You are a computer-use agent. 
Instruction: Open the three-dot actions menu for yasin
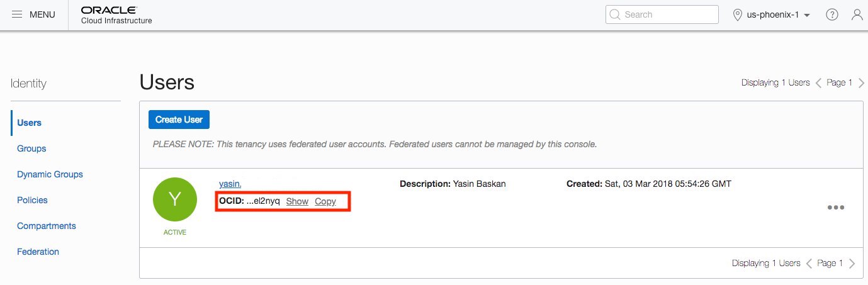[x=835, y=208]
